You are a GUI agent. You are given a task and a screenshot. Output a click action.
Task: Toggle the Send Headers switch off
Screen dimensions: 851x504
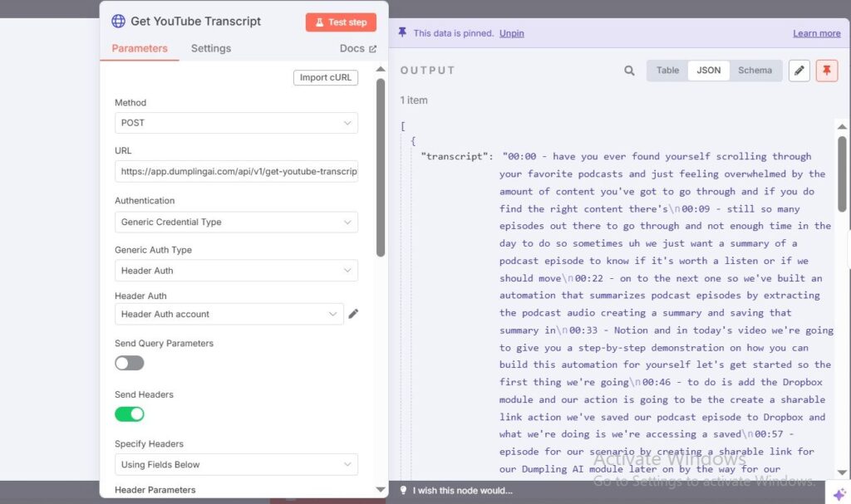click(x=129, y=414)
